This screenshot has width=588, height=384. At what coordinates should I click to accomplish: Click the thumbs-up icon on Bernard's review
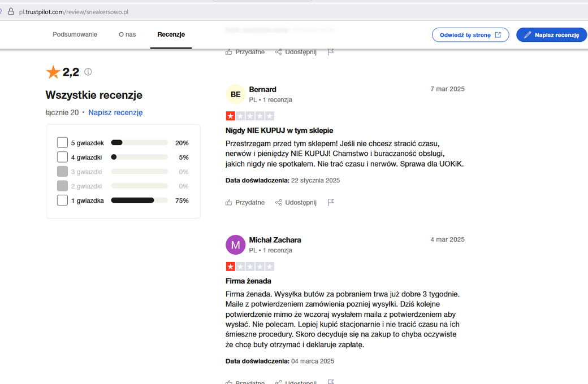point(229,203)
